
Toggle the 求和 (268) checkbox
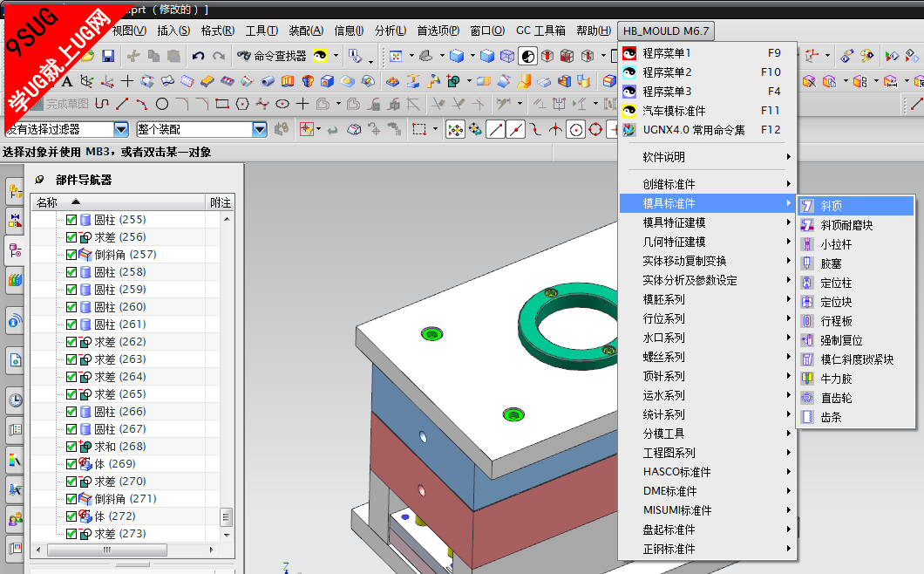71,447
